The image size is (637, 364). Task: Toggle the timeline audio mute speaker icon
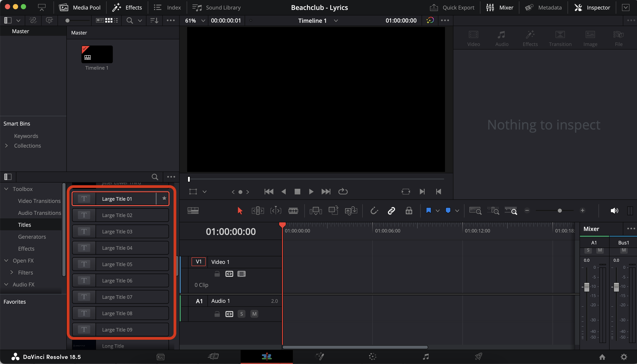[614, 211]
